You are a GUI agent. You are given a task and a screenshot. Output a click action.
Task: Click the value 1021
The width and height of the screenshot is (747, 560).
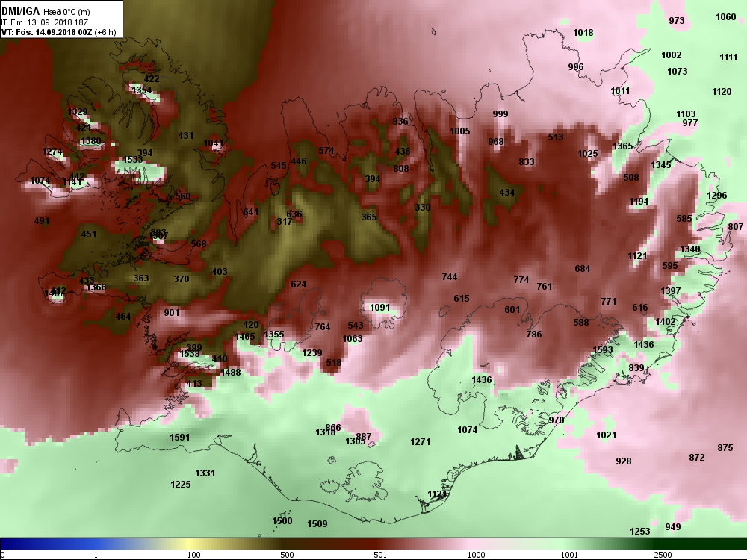(606, 435)
